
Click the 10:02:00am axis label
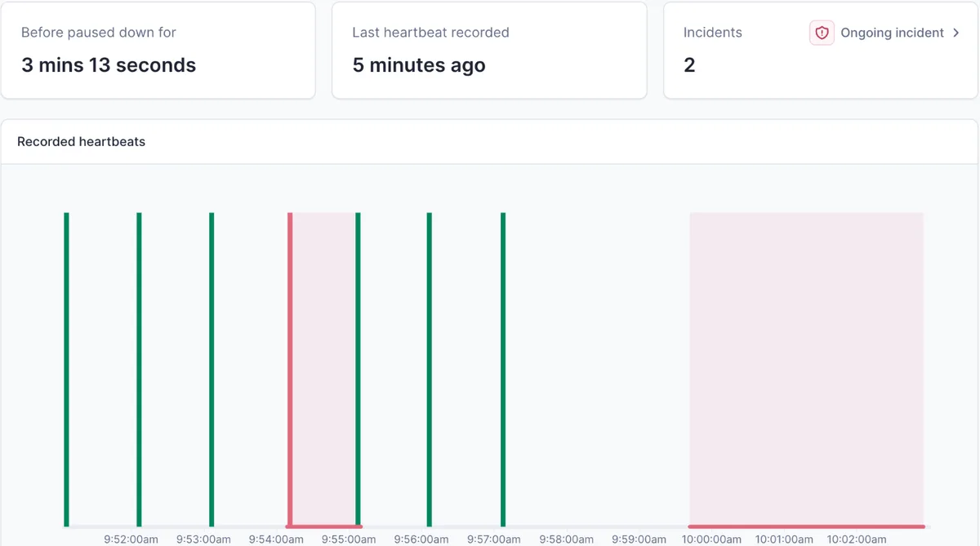click(857, 539)
